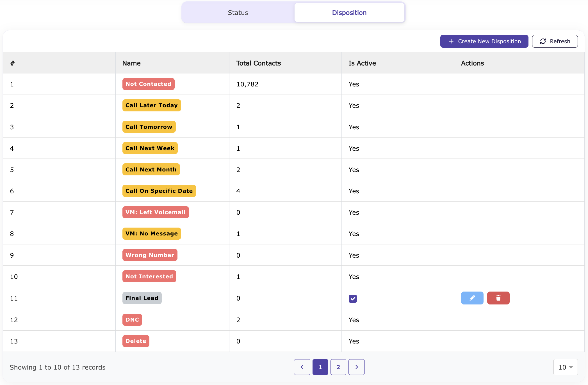Viewport: 588px width, 385px height.
Task: Click the Not Contacted disposition badge
Action: (x=148, y=84)
